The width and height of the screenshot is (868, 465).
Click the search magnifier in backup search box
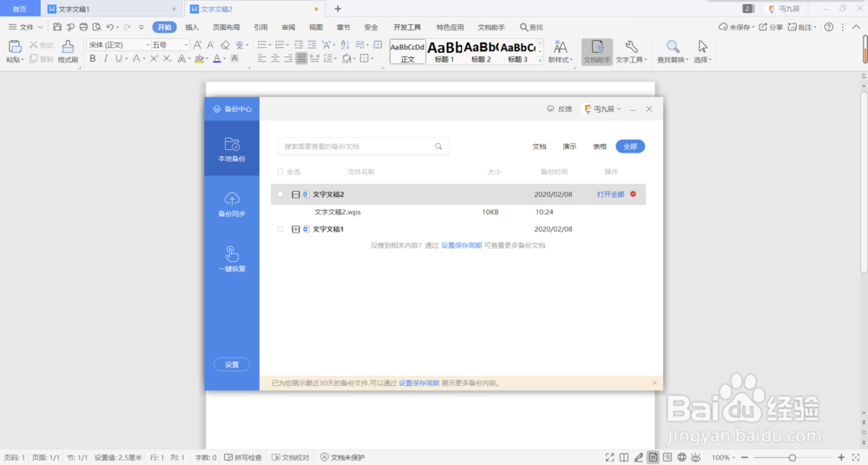point(438,147)
